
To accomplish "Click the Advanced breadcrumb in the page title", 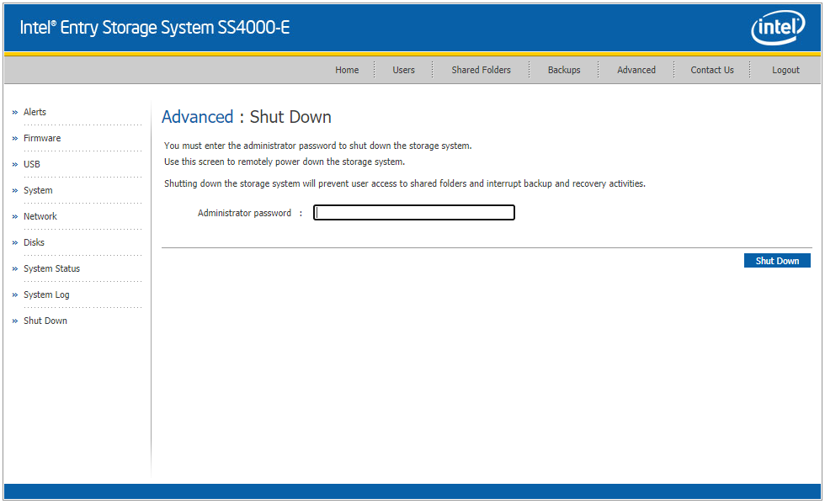I will pyautogui.click(x=197, y=117).
